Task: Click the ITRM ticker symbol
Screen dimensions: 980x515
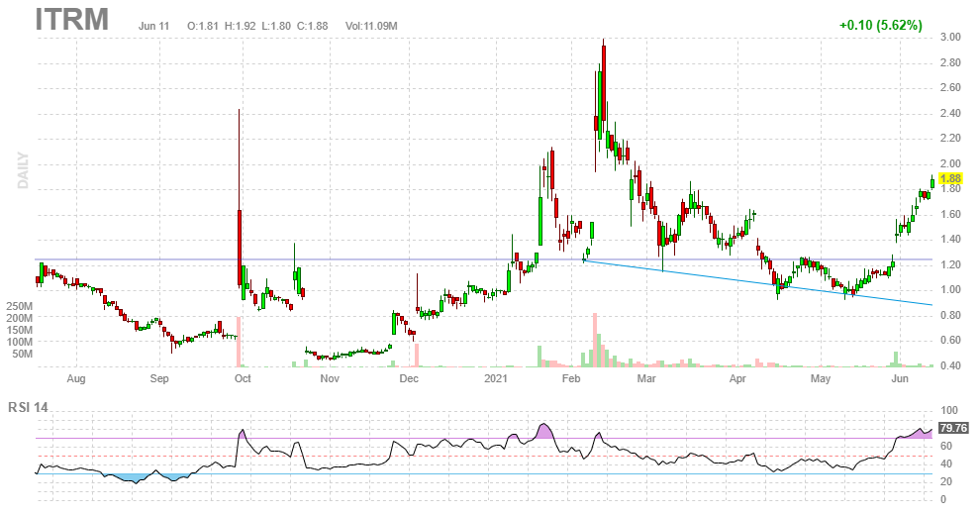Action: pos(72,20)
